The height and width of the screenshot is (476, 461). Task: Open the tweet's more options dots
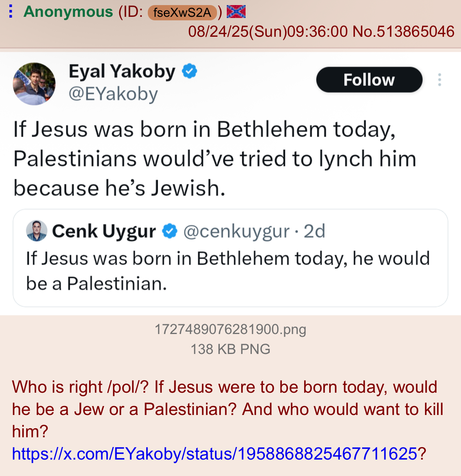439,80
